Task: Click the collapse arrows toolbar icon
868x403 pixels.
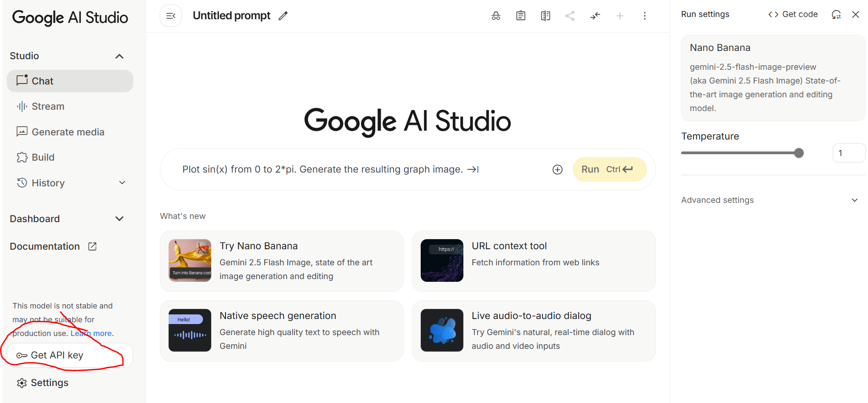Action: pyautogui.click(x=595, y=16)
